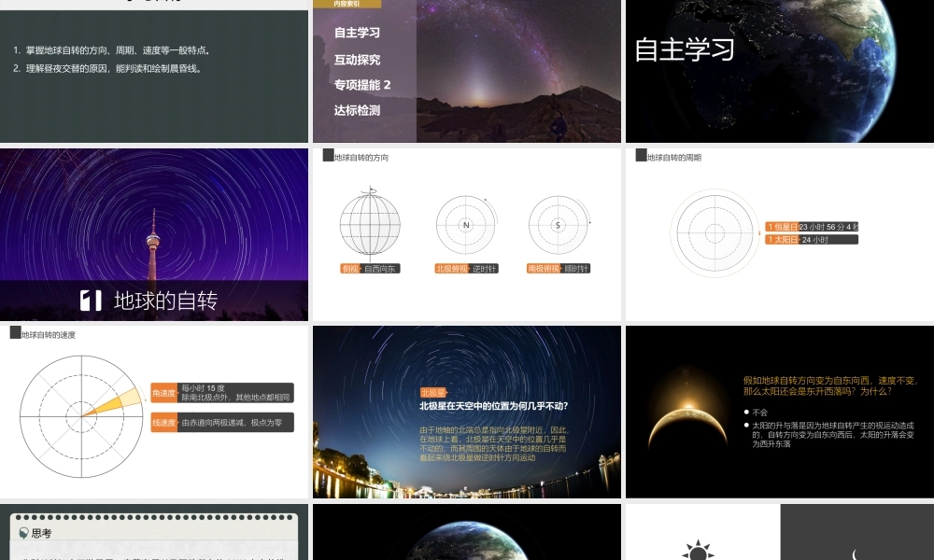Click the orange 北极俯视 label
Viewport: 934px width, 560px height.
(x=451, y=269)
